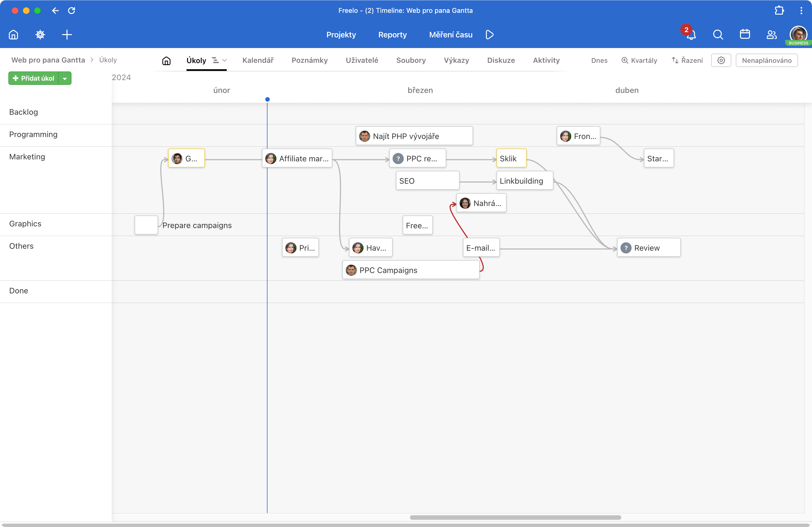Viewport: 812px width, 527px height.
Task: Expand the Úkoly view chevron
Action: [x=225, y=60]
